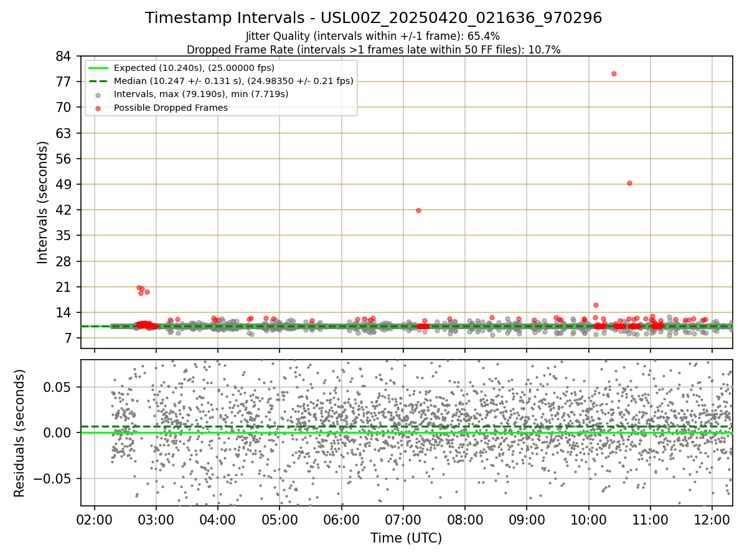The width and height of the screenshot is (747, 560).
Task: Click the dashed green Median legend line
Action: pyautogui.click(x=98, y=81)
